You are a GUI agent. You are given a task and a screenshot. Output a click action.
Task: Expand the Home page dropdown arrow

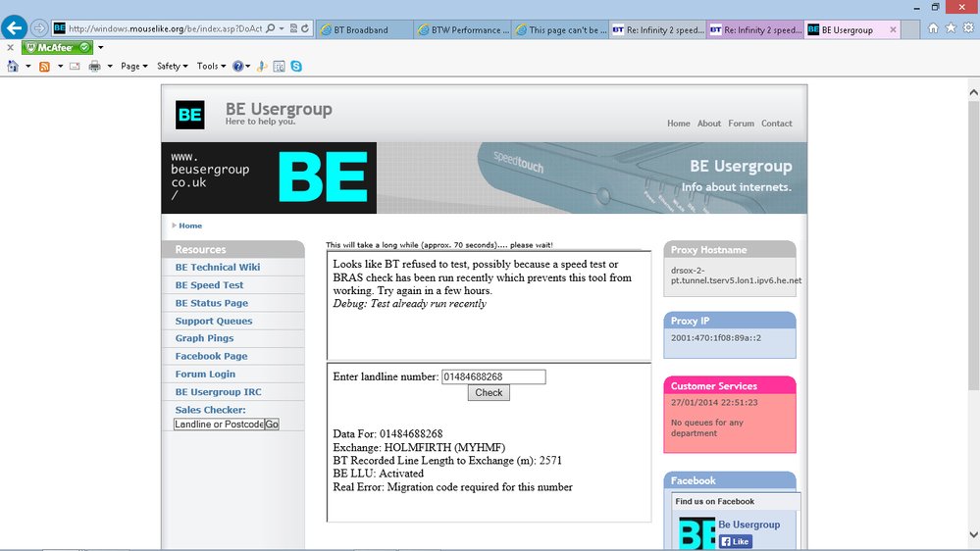pyautogui.click(x=27, y=67)
